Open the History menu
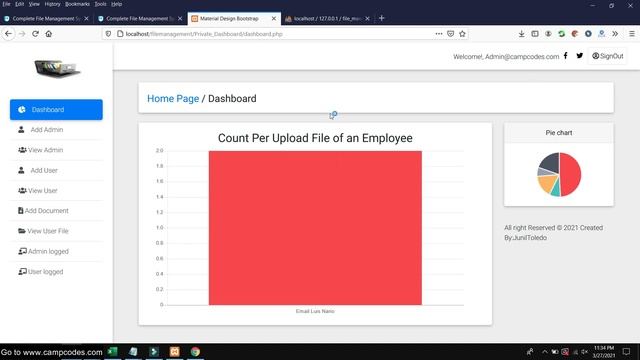 pyautogui.click(x=52, y=4)
